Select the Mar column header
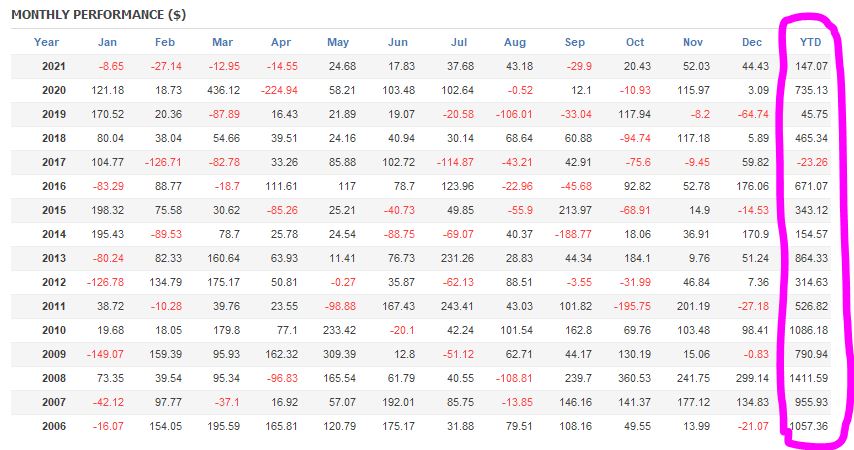This screenshot has width=854, height=450. pos(223,42)
